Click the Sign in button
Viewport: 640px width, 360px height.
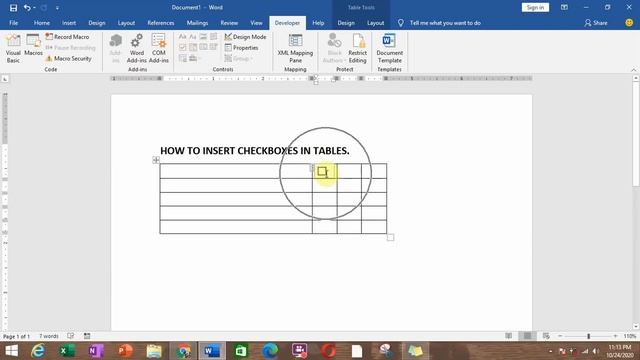[x=535, y=7]
